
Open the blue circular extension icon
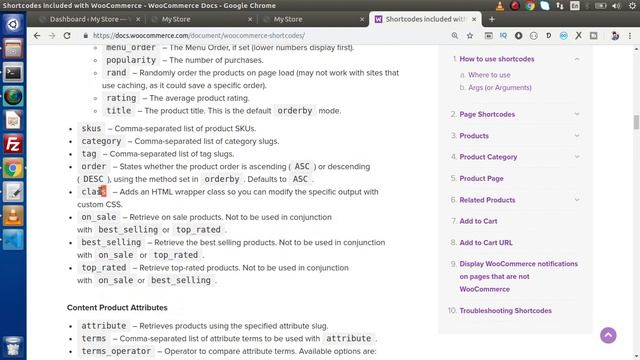(564, 36)
